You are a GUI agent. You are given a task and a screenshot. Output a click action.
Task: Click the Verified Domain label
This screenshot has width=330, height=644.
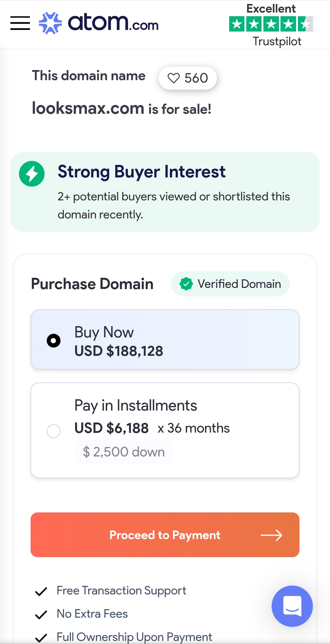pos(239,284)
